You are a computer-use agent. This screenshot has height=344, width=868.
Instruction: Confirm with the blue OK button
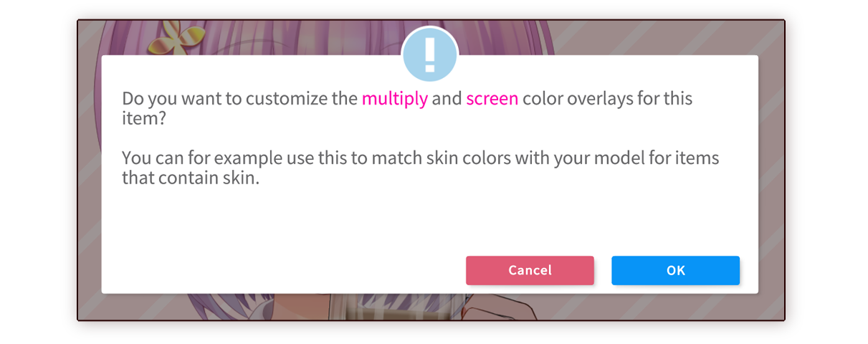[675, 270]
